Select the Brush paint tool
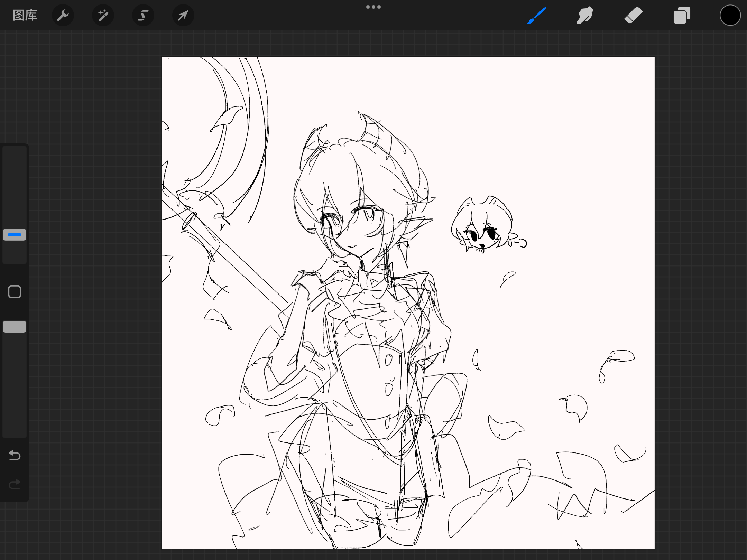747x560 pixels. click(537, 15)
